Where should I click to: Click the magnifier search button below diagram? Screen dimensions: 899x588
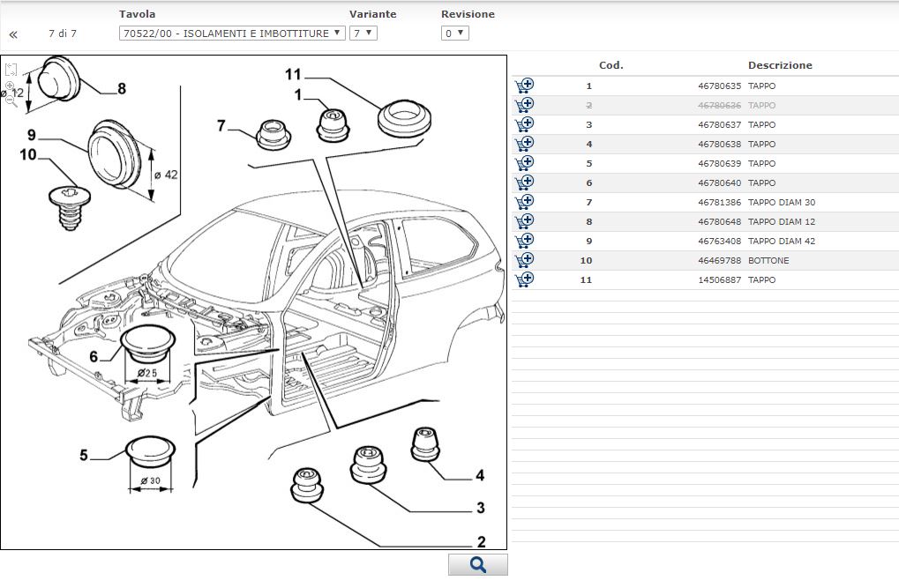(x=477, y=565)
